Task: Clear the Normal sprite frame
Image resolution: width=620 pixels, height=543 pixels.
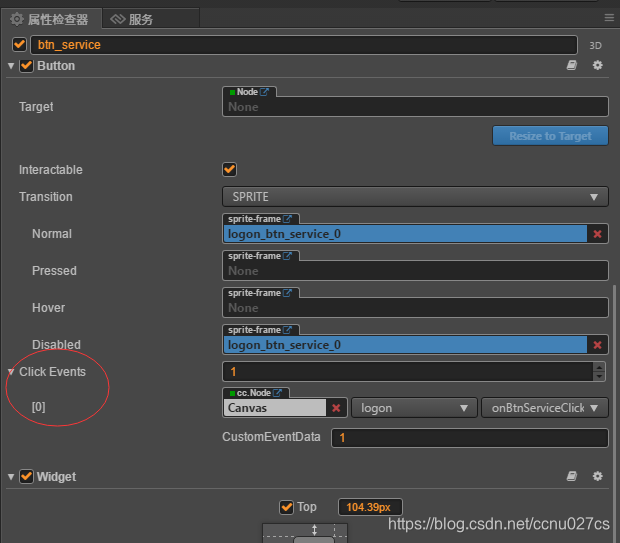Action: tap(597, 234)
